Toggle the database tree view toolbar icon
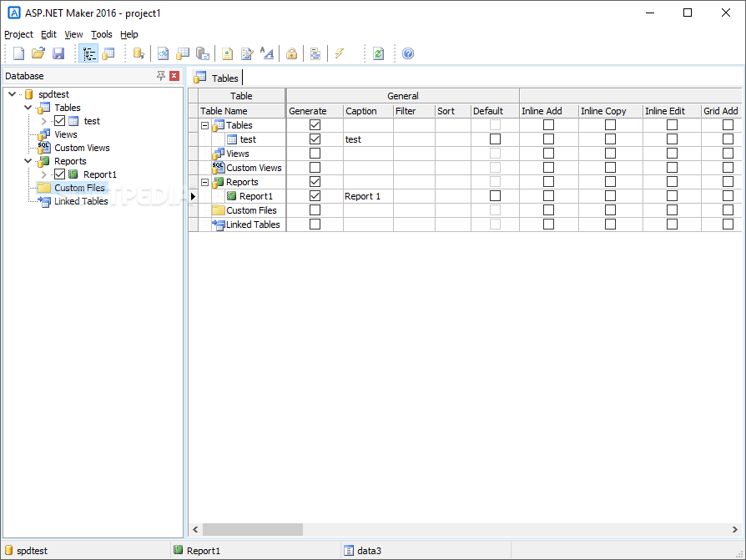The width and height of the screenshot is (746, 560). [89, 53]
